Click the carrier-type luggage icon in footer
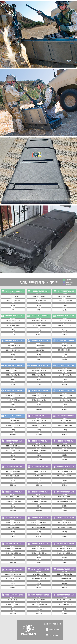Image resolution: width=77 pixels, height=644 pixels. click(47, 629)
